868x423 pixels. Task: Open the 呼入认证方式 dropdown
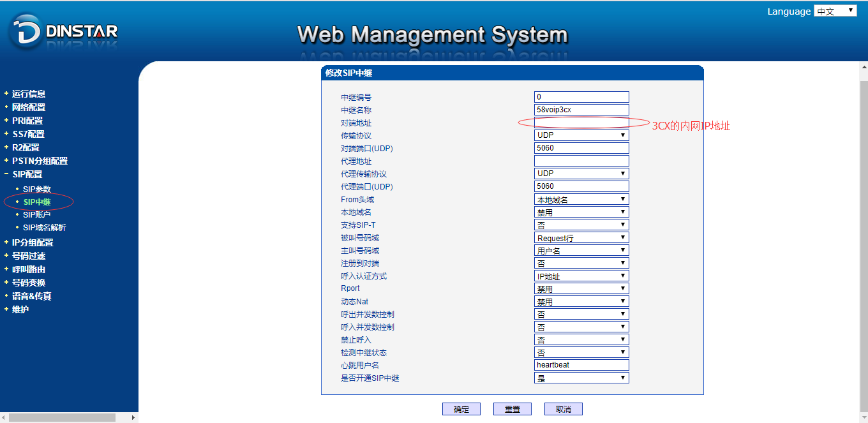click(581, 276)
